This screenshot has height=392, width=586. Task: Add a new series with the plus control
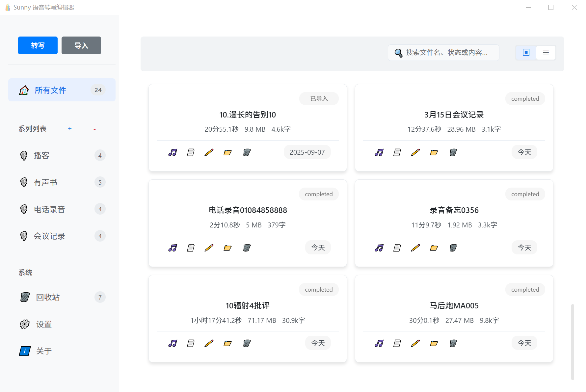(70, 129)
